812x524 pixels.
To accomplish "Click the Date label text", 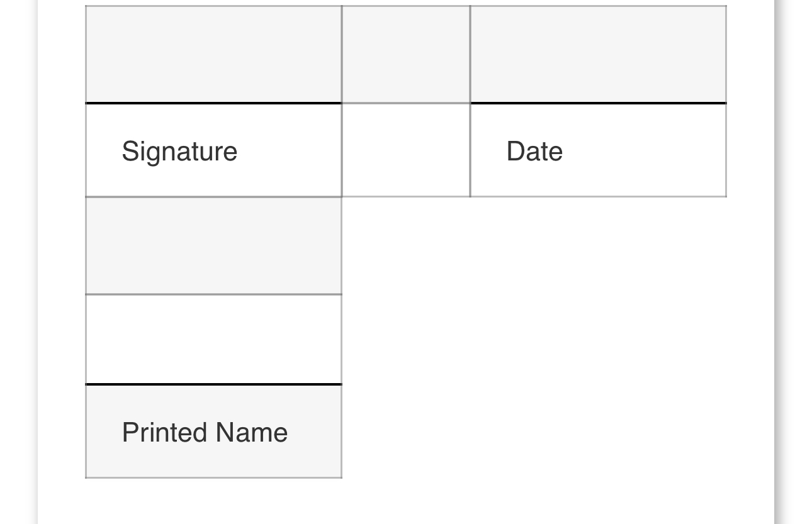I will (534, 151).
